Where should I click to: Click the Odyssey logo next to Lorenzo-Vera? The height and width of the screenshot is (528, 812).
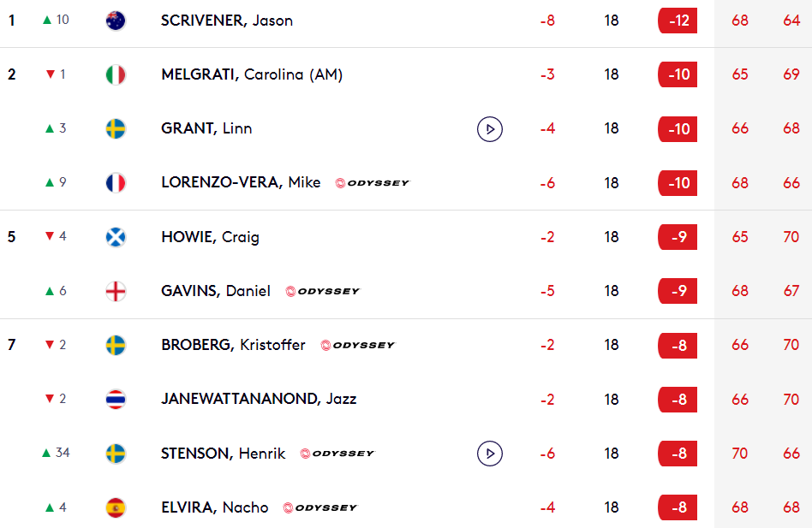click(x=373, y=183)
